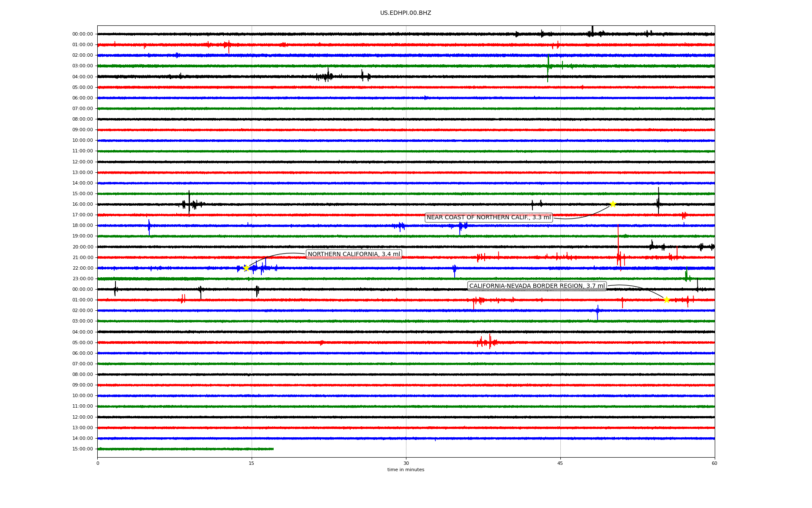This screenshot has width=812, height=508.
Task: Click the 20:00:00 row label
Action: 82,247
